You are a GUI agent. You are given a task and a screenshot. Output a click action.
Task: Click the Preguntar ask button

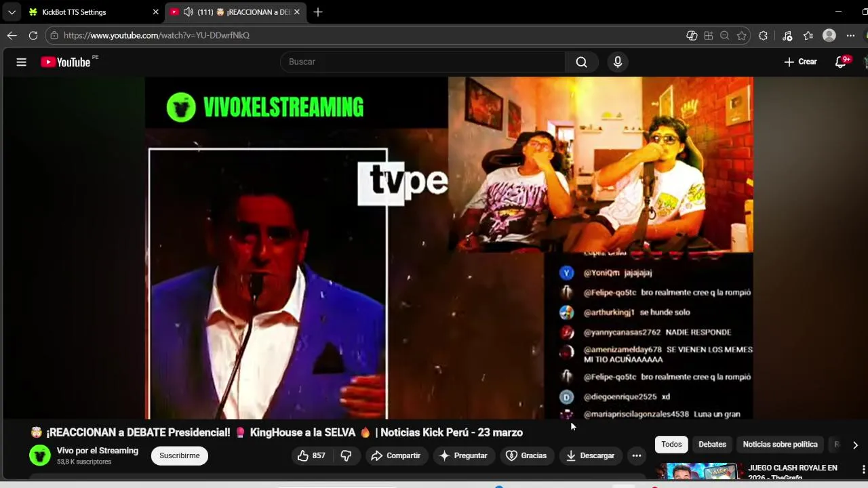[463, 455]
